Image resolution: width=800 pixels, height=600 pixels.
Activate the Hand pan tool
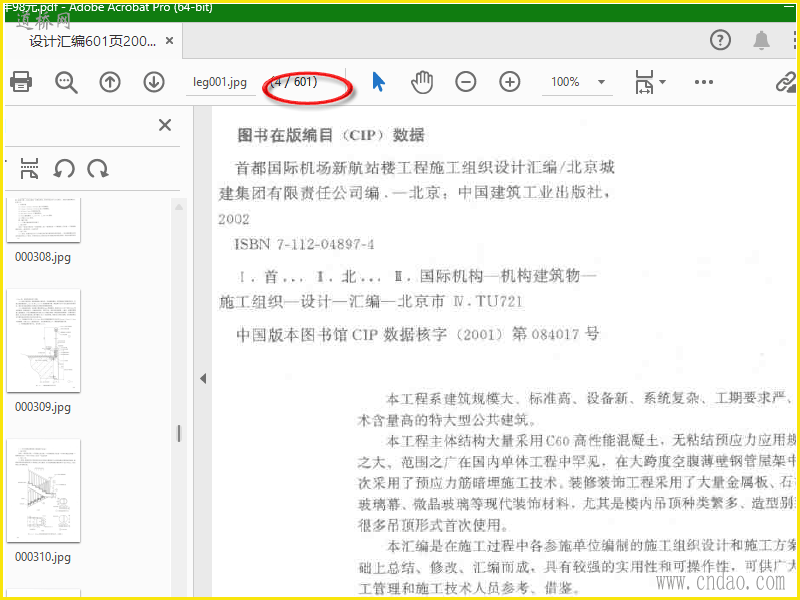[422, 82]
